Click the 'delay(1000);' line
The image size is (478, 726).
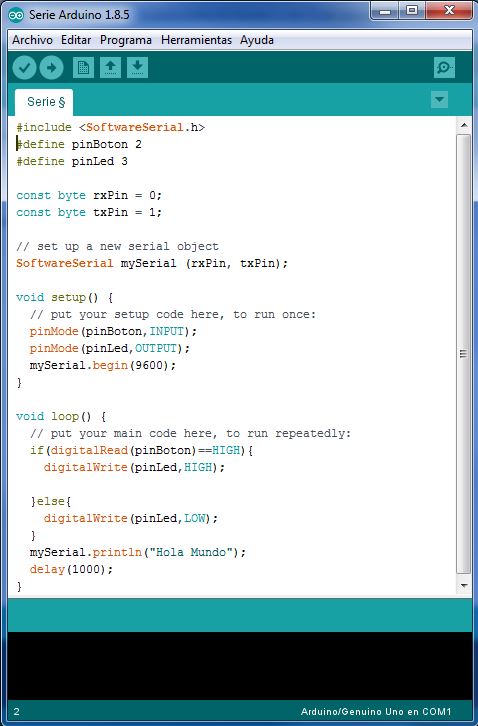71,569
